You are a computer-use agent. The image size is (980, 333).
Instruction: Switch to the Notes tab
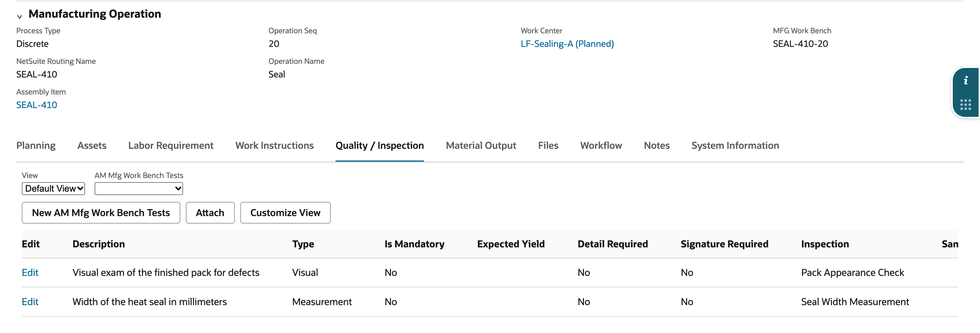point(657,145)
